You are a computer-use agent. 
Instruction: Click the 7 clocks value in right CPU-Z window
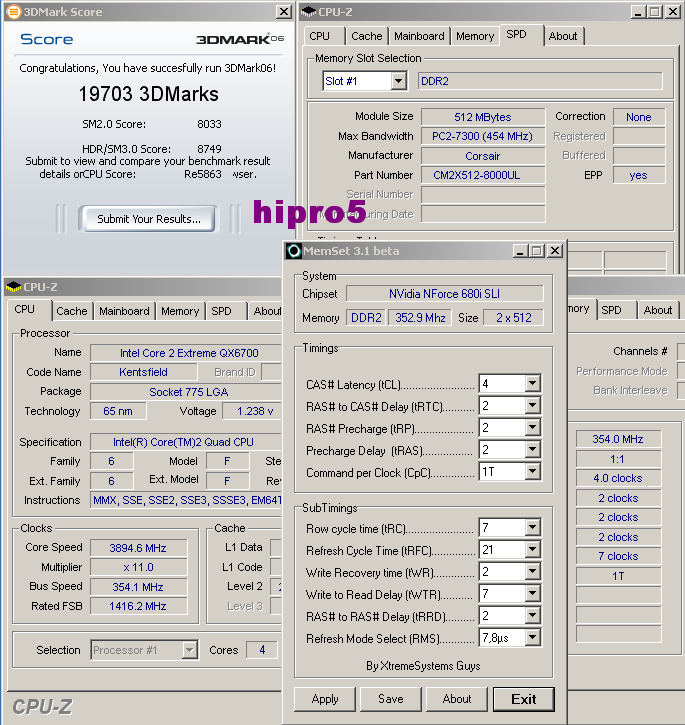618,556
